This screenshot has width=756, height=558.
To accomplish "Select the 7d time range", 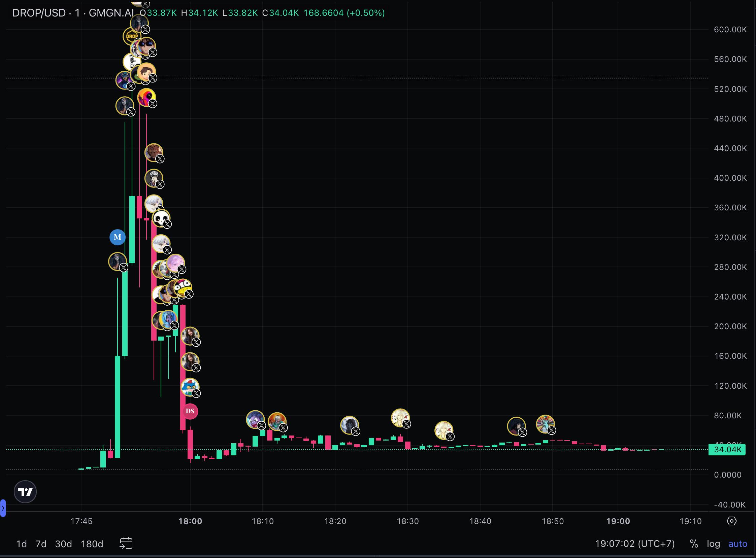I will pyautogui.click(x=41, y=544).
